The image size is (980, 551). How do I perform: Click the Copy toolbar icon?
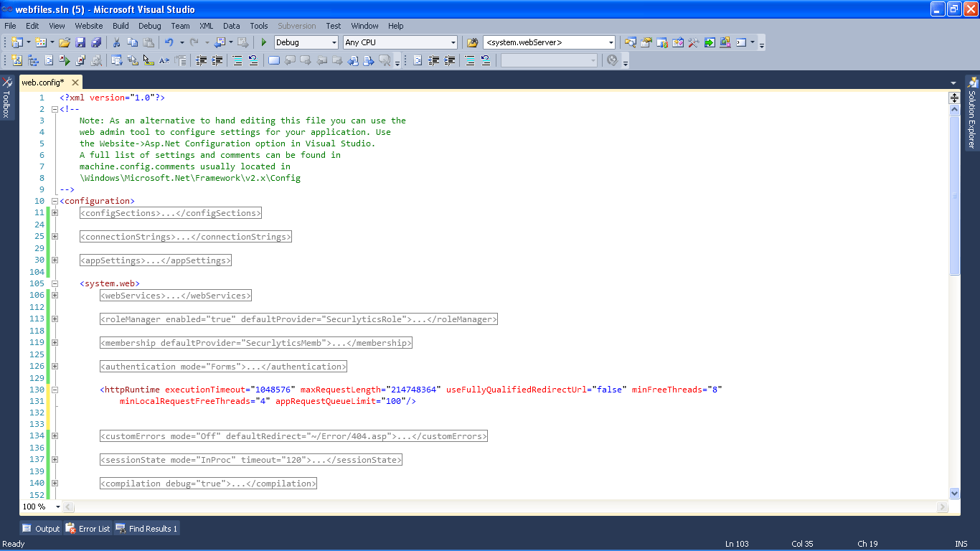pos(133,42)
